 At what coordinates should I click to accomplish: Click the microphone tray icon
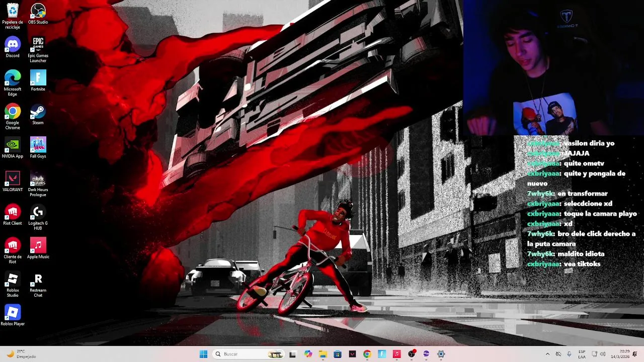pyautogui.click(x=569, y=354)
